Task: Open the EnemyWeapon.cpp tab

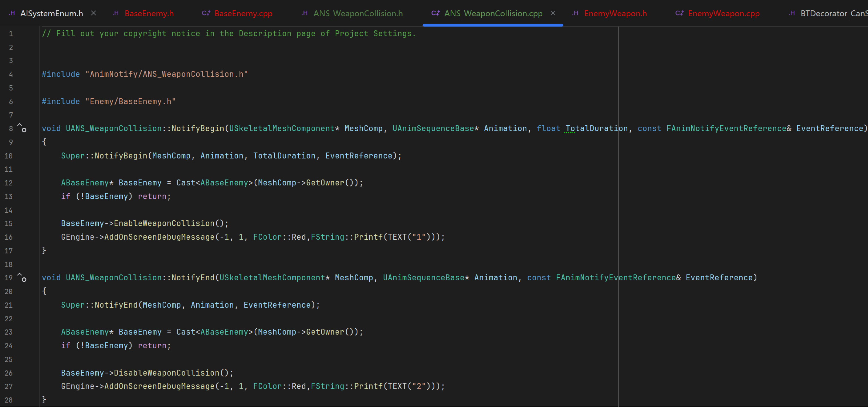Action: coord(723,13)
